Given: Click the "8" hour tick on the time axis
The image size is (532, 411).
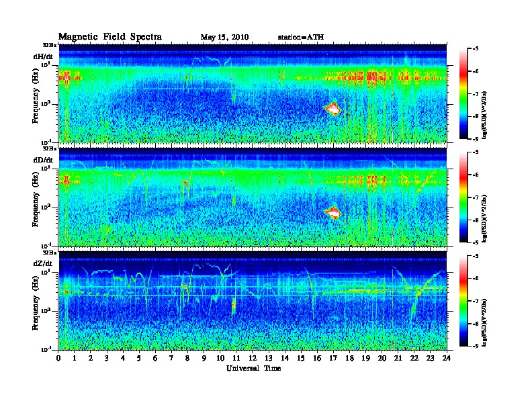Looking at the screenshot, I should (187, 358).
